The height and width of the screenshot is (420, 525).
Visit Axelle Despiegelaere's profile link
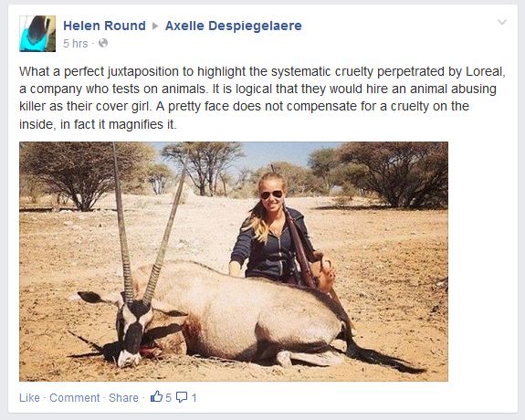click(x=234, y=26)
